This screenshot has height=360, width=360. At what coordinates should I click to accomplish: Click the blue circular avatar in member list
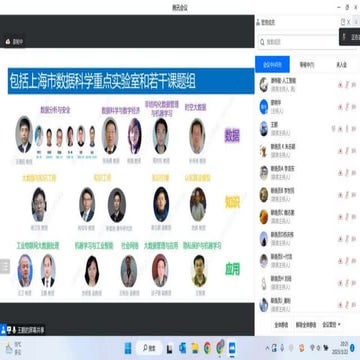264,107
